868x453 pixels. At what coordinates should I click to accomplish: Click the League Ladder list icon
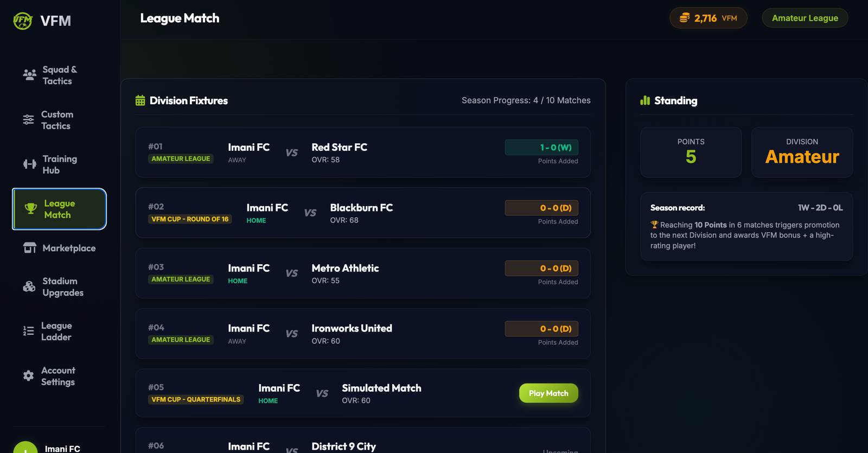pos(28,331)
